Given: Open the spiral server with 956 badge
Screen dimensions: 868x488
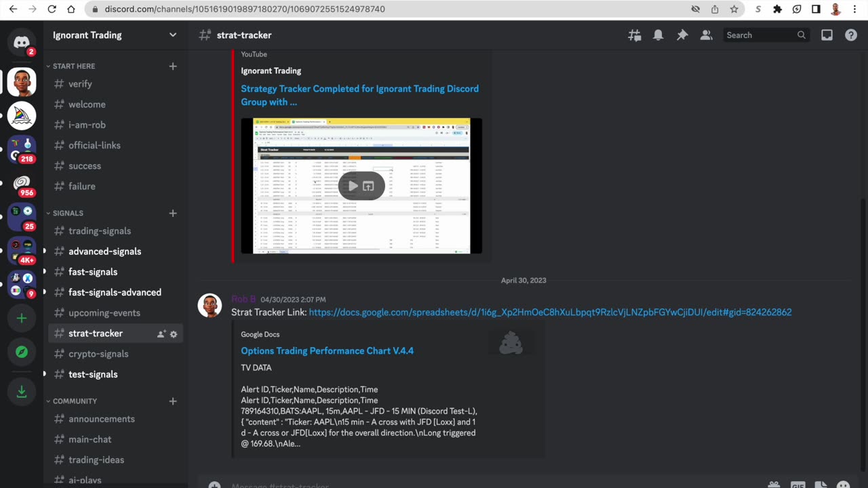Looking at the screenshot, I should point(22,184).
